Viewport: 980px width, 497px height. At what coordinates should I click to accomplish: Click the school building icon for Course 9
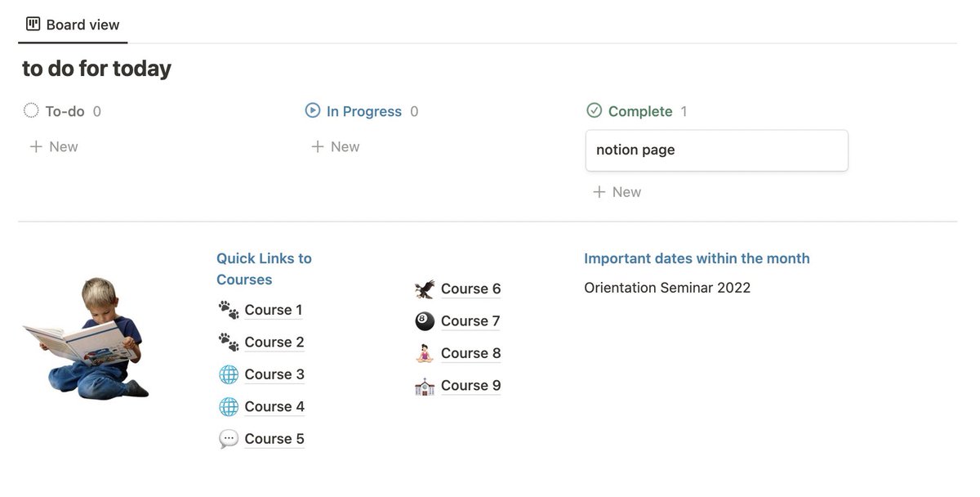tap(425, 386)
